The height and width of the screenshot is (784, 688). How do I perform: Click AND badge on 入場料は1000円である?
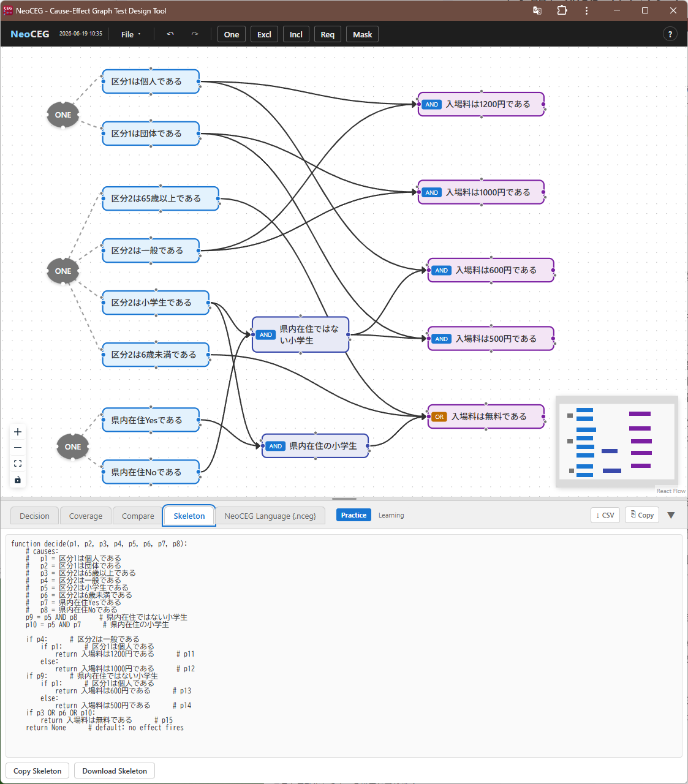pos(432,192)
